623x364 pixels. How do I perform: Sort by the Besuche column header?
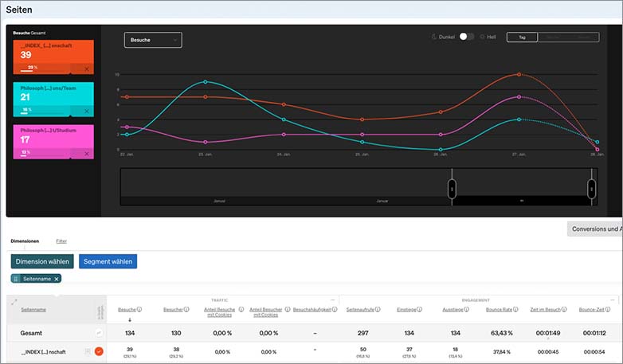[x=127, y=310]
